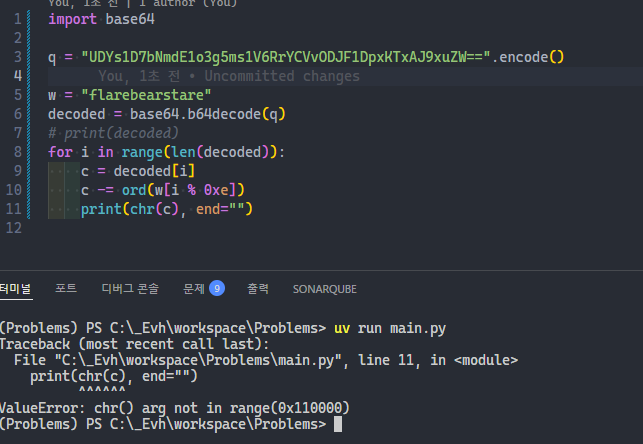This screenshot has width=643, height=444.
Task: Click the ValueError message in terminal
Action: (x=175, y=408)
